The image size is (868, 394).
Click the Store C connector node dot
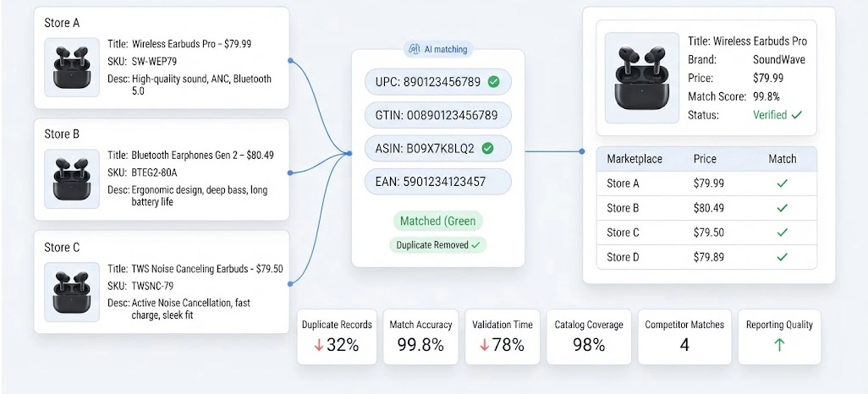tap(290, 284)
